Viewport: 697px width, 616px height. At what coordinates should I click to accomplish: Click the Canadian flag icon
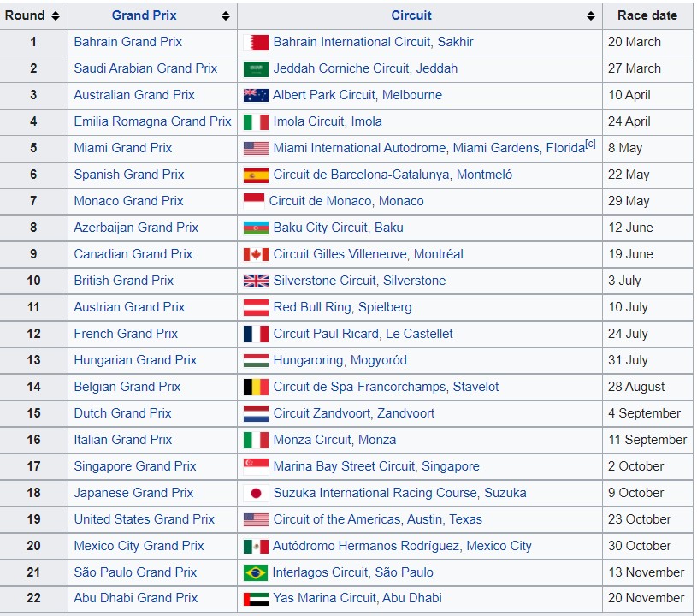click(256, 254)
